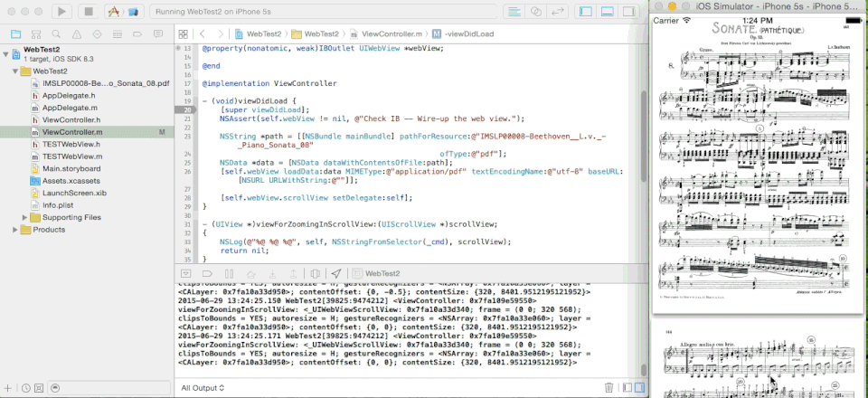Select WebTest2 process in debug bar

[376, 273]
